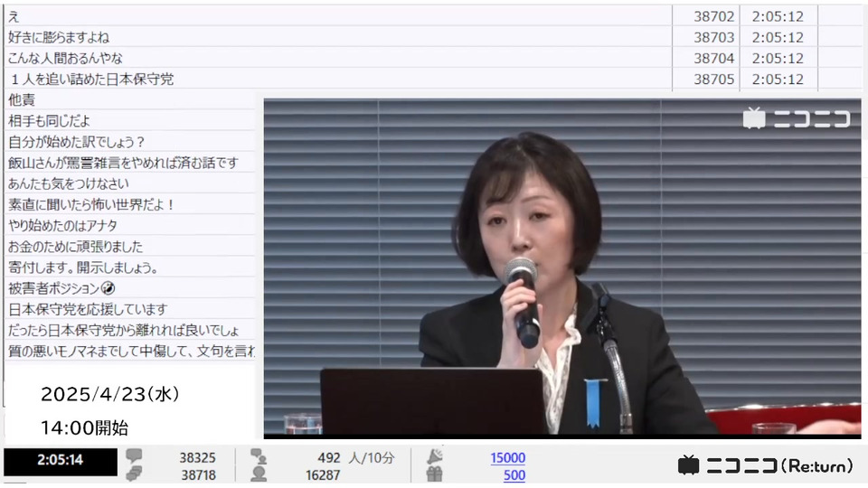Click the stacked comments icon beside 38718

point(134,474)
